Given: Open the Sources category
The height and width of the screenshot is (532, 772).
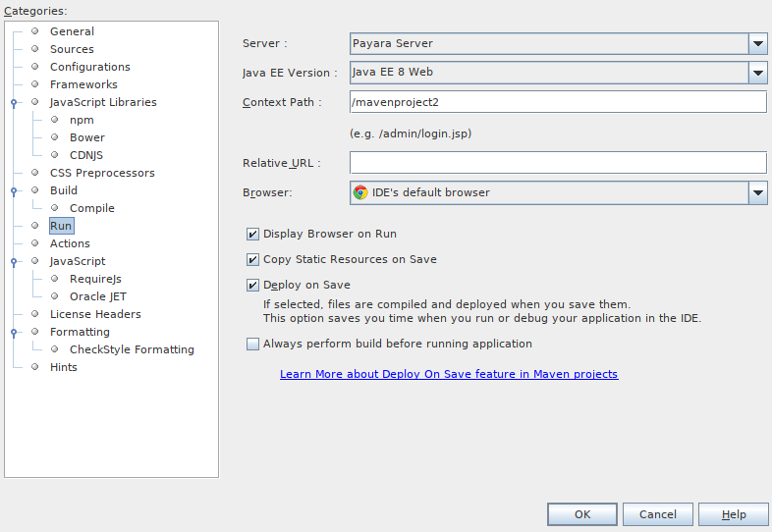Looking at the screenshot, I should coord(72,49).
